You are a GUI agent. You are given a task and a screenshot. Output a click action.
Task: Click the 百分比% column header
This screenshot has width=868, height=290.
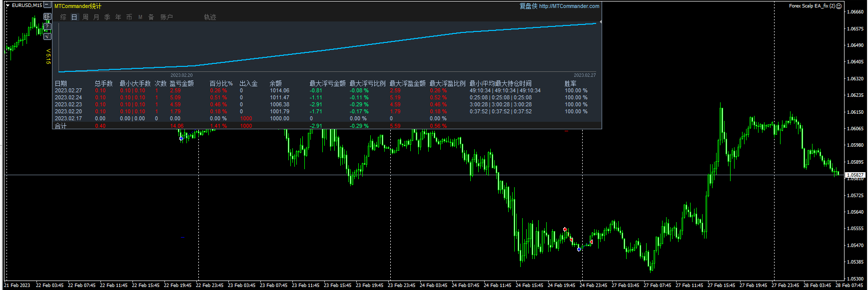point(221,83)
